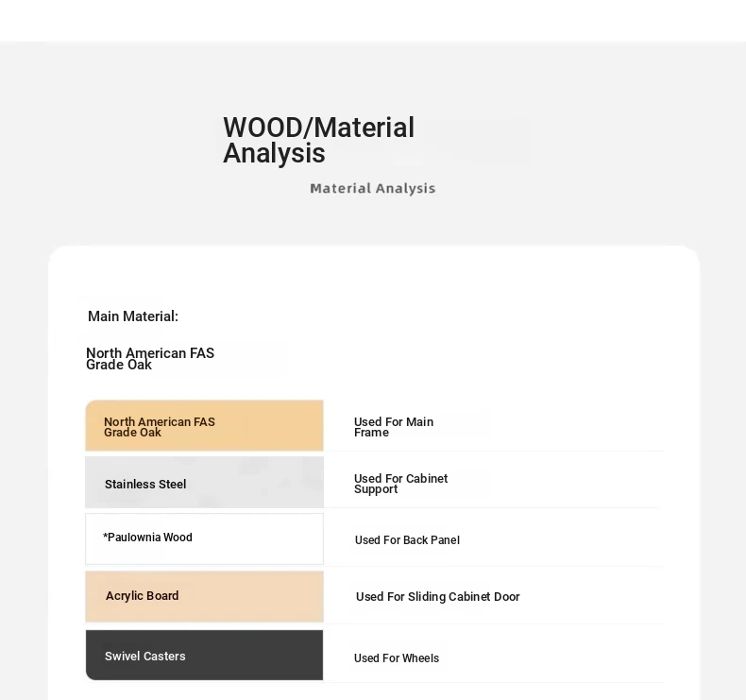Click the orange North American FAS Oak swatch

205,425
